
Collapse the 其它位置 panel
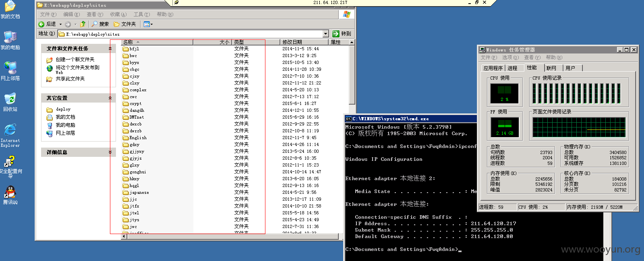pyautogui.click(x=110, y=98)
